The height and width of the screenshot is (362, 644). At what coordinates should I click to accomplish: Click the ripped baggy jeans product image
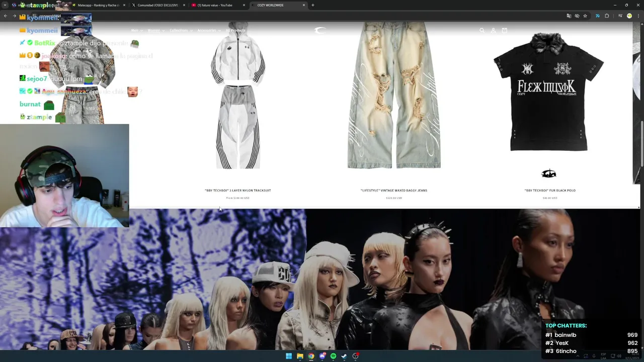394,96
